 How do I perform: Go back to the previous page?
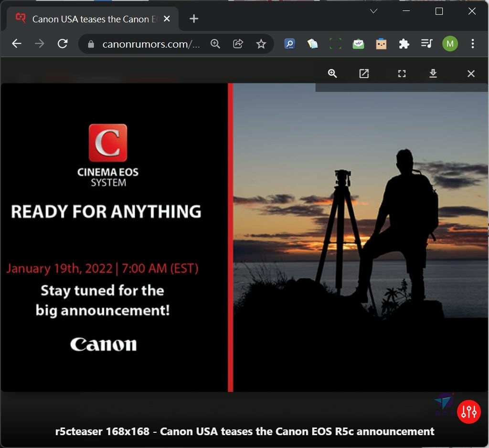click(x=17, y=43)
